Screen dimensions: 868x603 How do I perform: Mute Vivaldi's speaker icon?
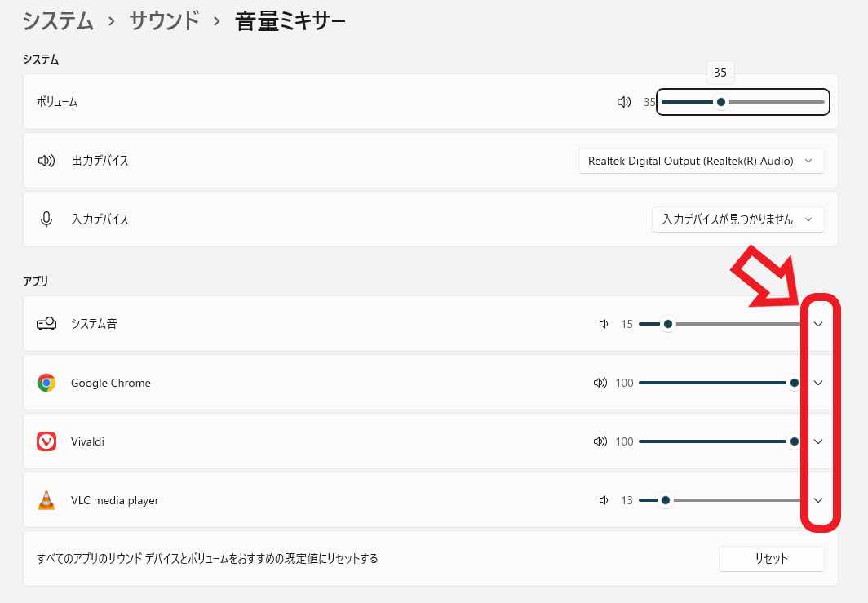pos(601,441)
